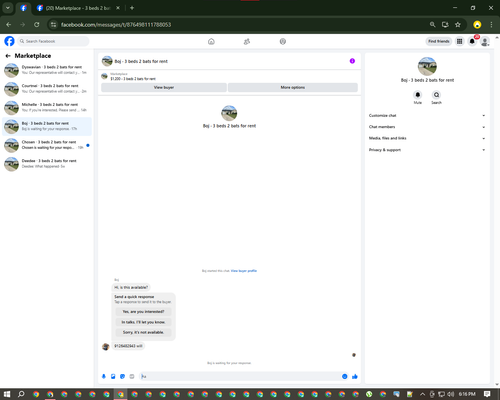Expand the Chat members section

tap(427, 127)
